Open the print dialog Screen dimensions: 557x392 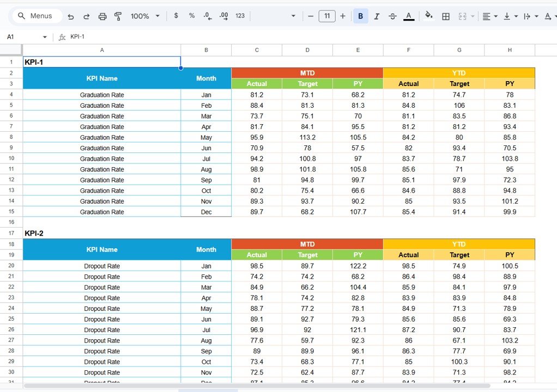coord(102,16)
